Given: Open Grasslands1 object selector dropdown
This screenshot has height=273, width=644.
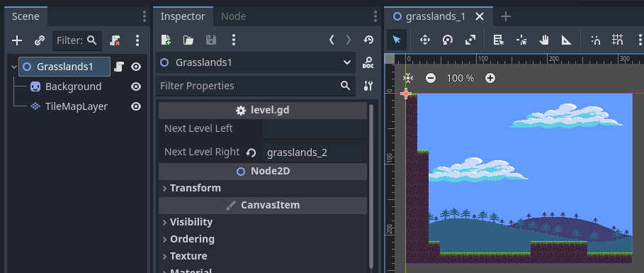Looking at the screenshot, I should pos(256,62).
